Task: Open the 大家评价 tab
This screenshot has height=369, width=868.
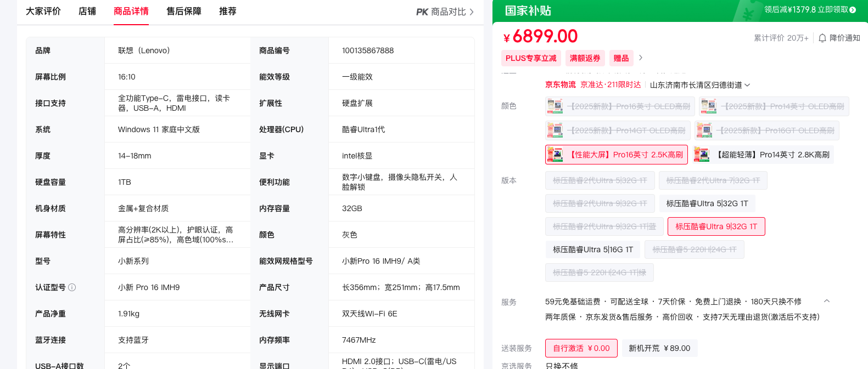Action: 43,11
